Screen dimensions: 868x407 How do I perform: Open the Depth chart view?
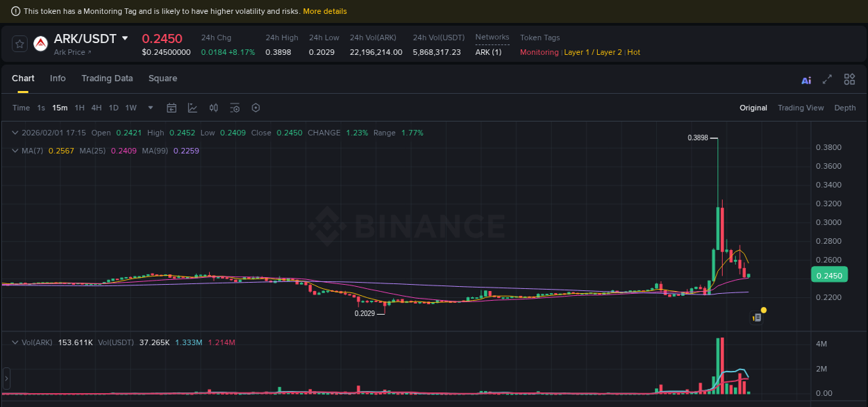tap(845, 108)
